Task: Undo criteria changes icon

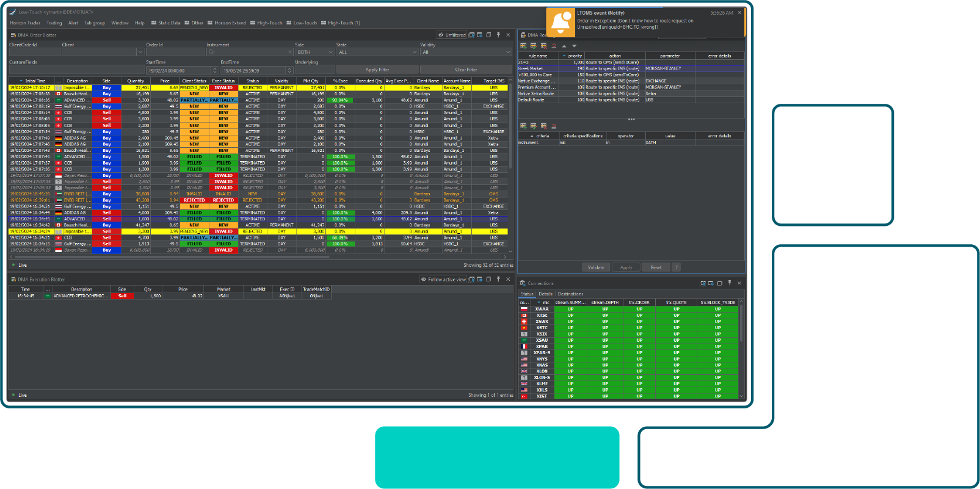Action: [x=554, y=126]
